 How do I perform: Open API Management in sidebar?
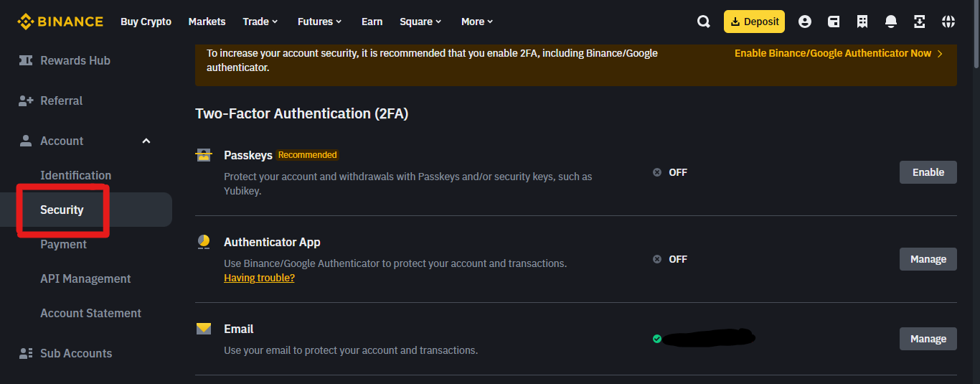85,278
